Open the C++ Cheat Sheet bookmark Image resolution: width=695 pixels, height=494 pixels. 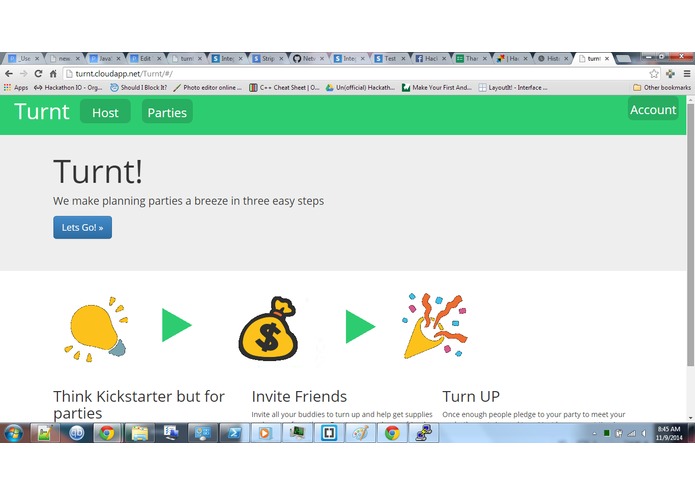point(284,88)
